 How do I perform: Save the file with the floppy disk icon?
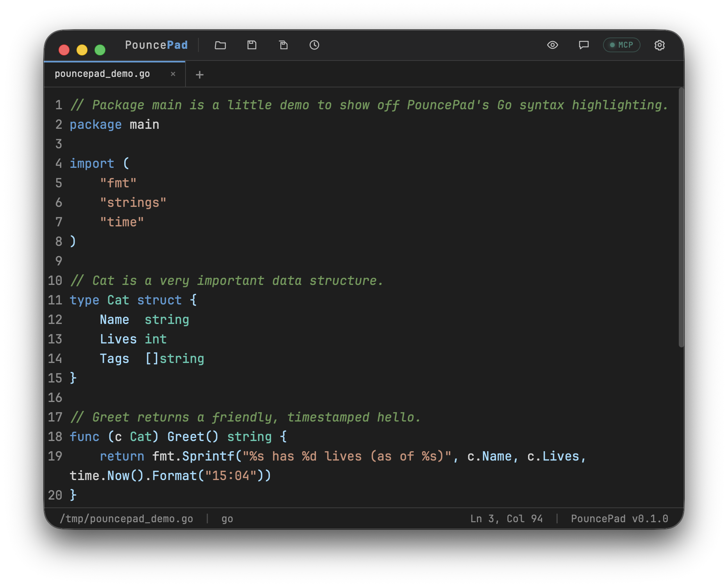point(252,45)
